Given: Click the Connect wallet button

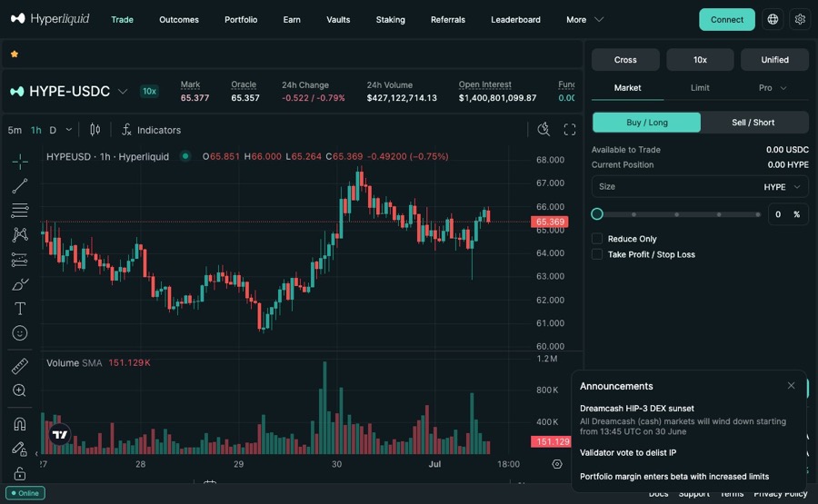Looking at the screenshot, I should [727, 19].
